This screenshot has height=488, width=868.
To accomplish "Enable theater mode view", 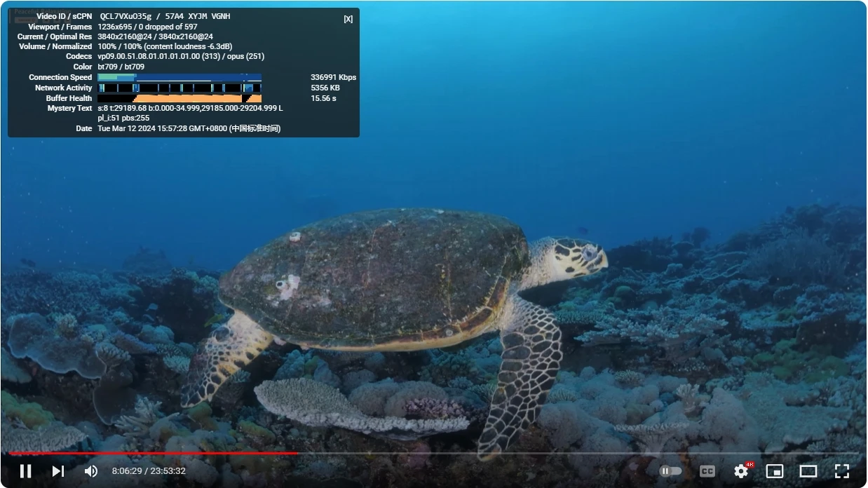I will click(808, 471).
